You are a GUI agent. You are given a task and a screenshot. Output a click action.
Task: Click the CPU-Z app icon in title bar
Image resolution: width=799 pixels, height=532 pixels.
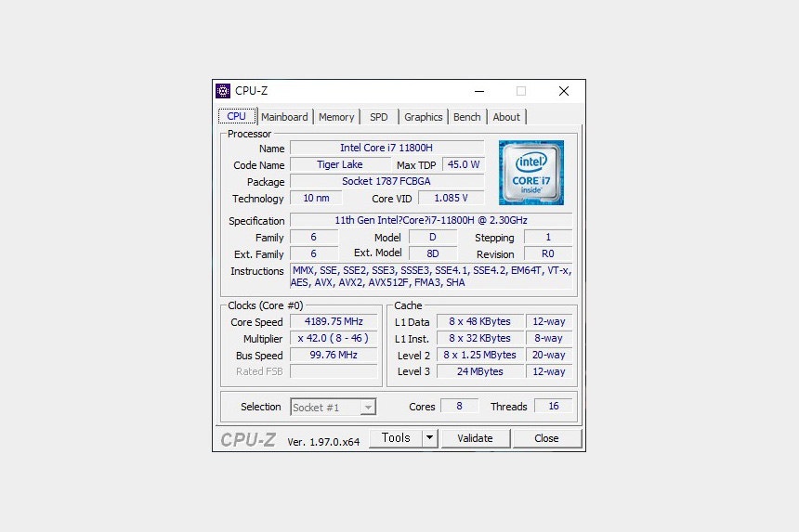[x=223, y=91]
